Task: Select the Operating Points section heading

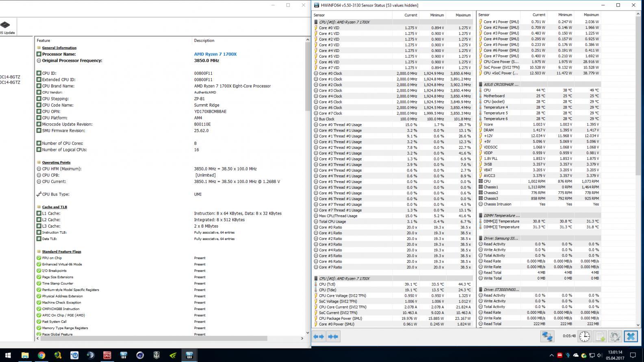Action: point(56,162)
